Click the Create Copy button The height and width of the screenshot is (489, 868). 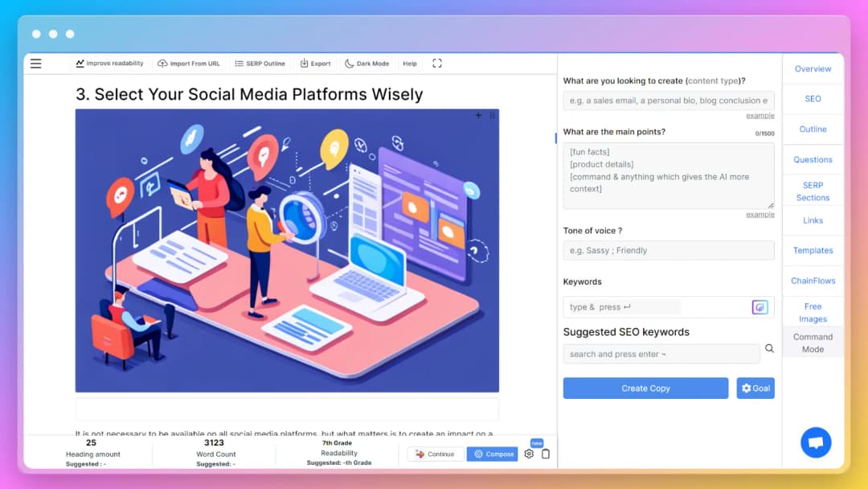point(645,388)
